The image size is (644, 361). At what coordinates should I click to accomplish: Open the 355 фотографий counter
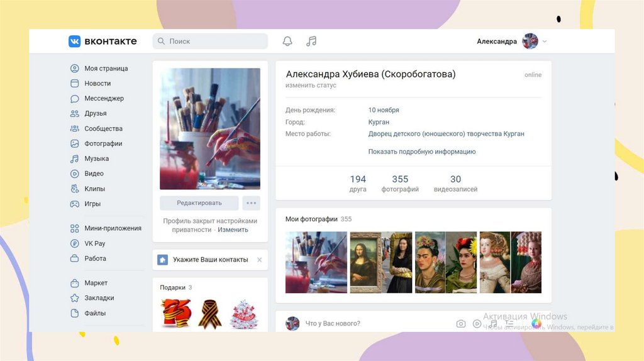point(400,184)
